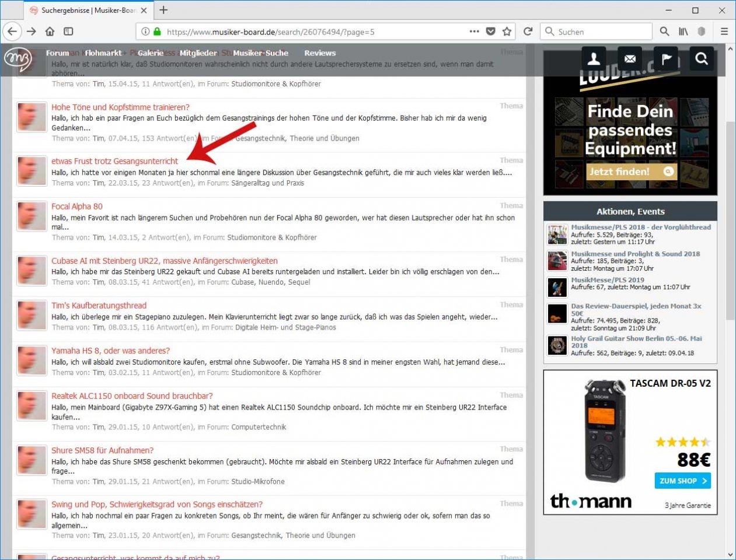The image size is (736, 560).
Task: Close the Suchergebnisse browser tab
Action: coord(144,10)
